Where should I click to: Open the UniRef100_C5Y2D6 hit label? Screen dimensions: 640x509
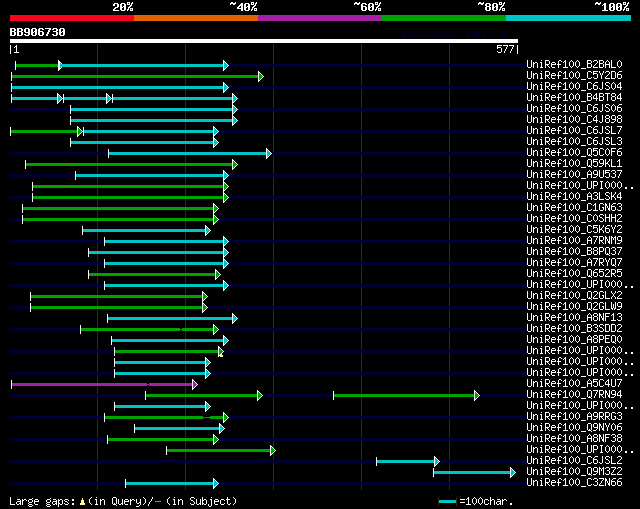click(x=574, y=76)
